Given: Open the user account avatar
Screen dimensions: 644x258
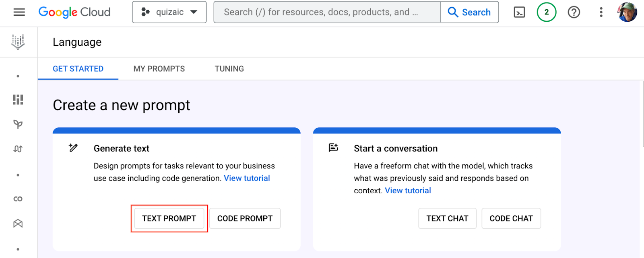Looking at the screenshot, I should [x=627, y=12].
